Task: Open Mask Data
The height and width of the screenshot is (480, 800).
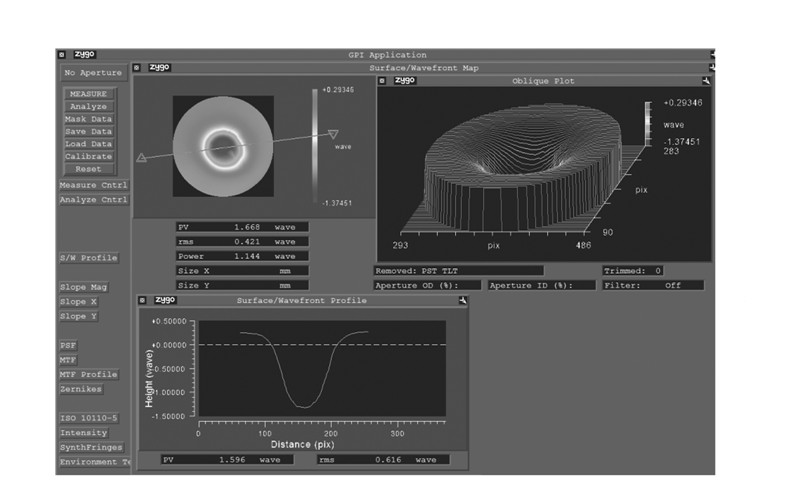Action: [x=89, y=119]
